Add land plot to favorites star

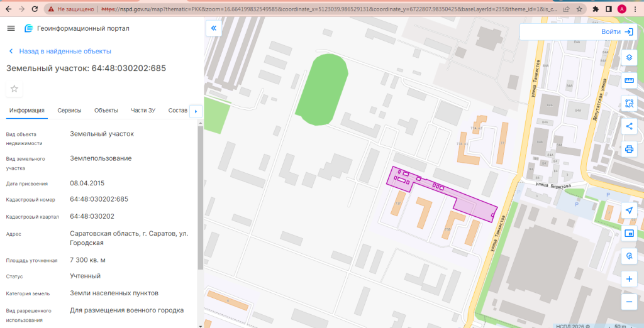[x=14, y=89]
